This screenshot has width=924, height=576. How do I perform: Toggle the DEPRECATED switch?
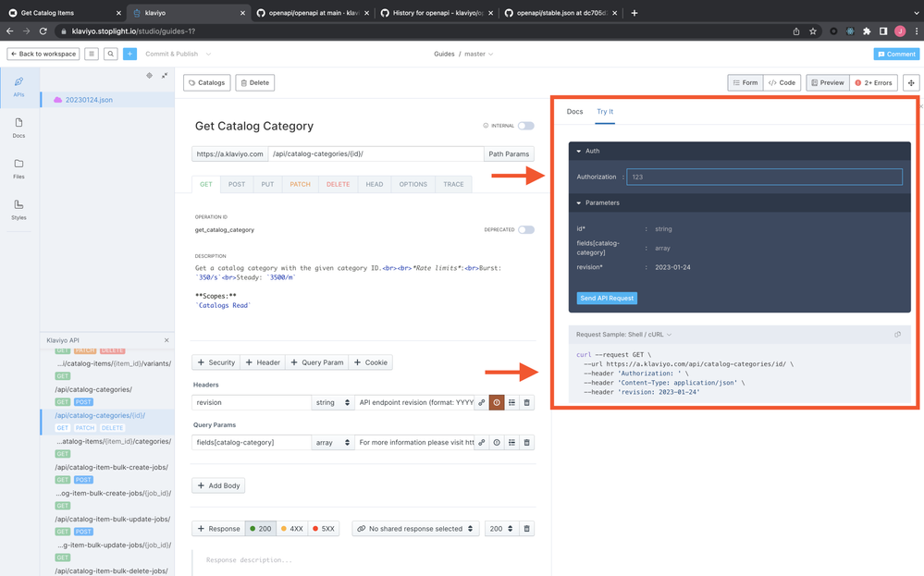tap(525, 230)
